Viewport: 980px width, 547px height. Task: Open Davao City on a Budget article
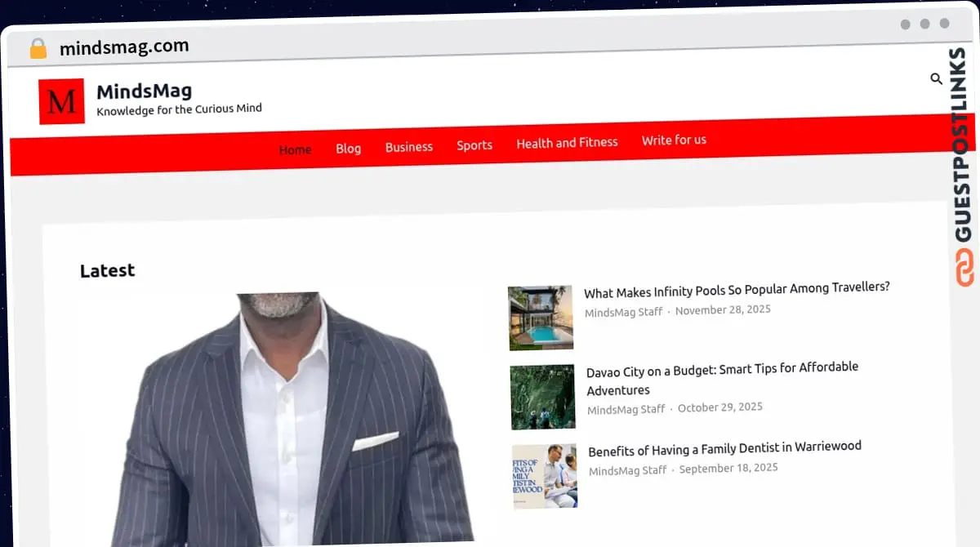coord(723,379)
